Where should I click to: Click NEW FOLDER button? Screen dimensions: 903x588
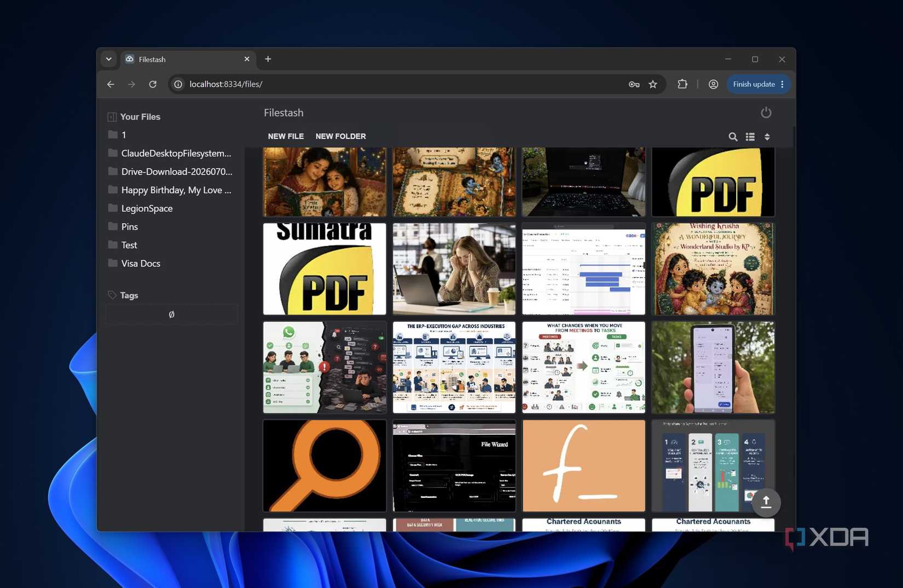click(340, 136)
